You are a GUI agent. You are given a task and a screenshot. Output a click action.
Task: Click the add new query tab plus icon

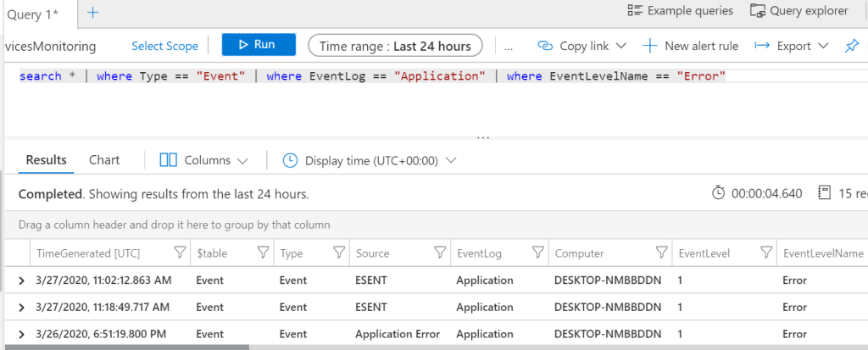(93, 12)
